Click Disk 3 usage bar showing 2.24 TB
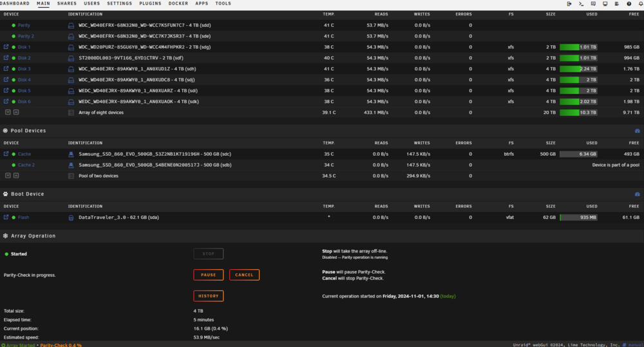The height and width of the screenshot is (347, 644). click(578, 69)
